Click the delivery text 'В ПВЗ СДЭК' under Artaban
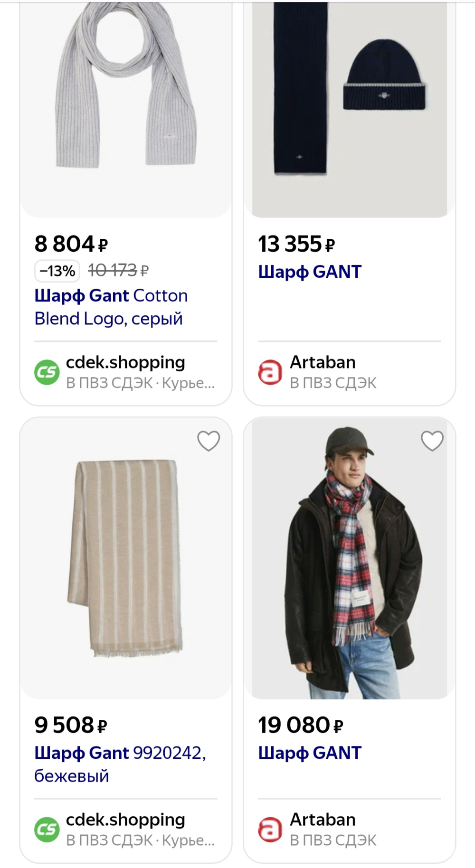 click(x=333, y=382)
